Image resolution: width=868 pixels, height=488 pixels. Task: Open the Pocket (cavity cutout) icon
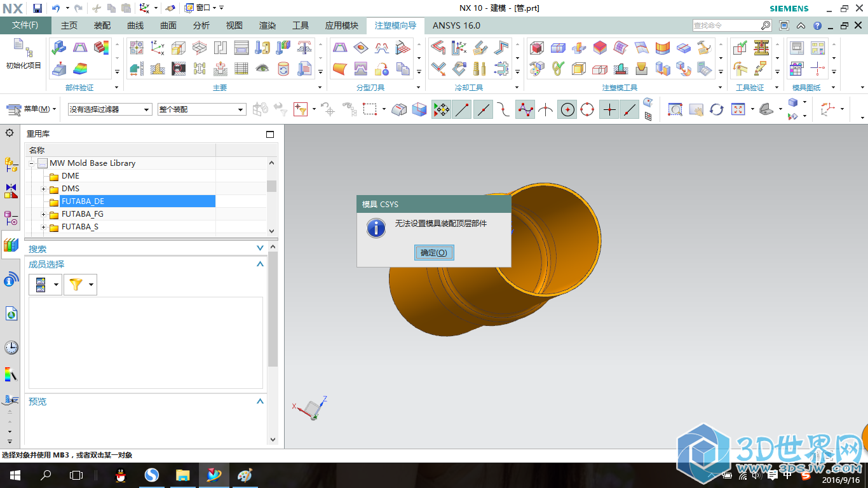click(x=220, y=68)
